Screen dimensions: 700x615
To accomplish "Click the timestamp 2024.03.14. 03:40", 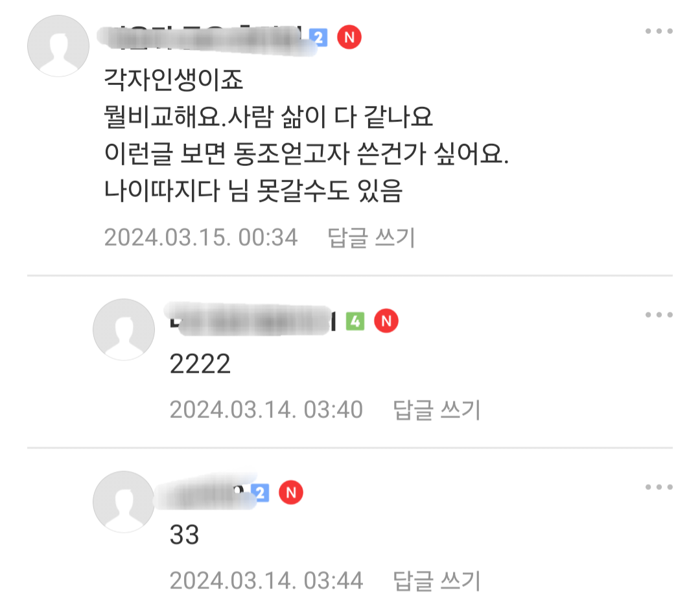I will coord(266,410).
